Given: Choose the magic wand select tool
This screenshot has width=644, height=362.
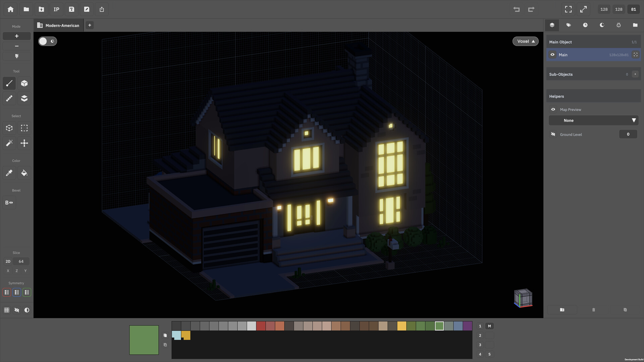Looking at the screenshot, I should pos(9,143).
